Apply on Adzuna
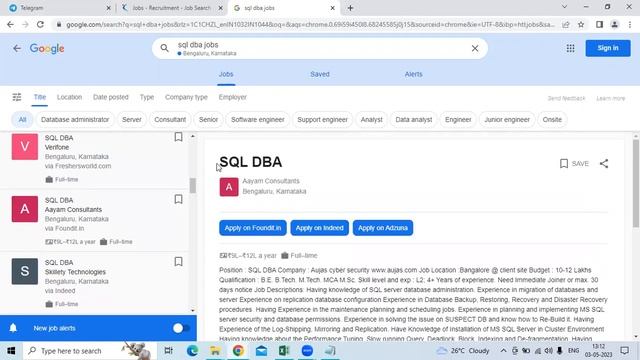 [x=383, y=228]
